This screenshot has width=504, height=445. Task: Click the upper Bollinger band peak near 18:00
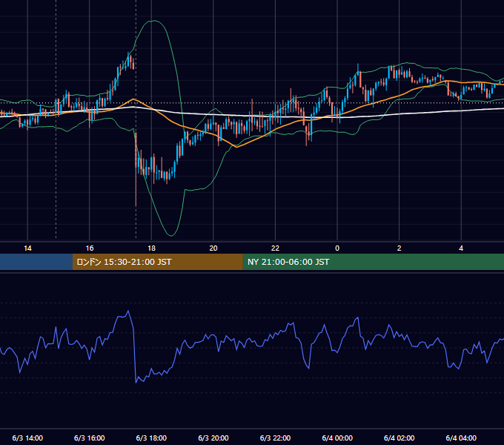(x=154, y=21)
